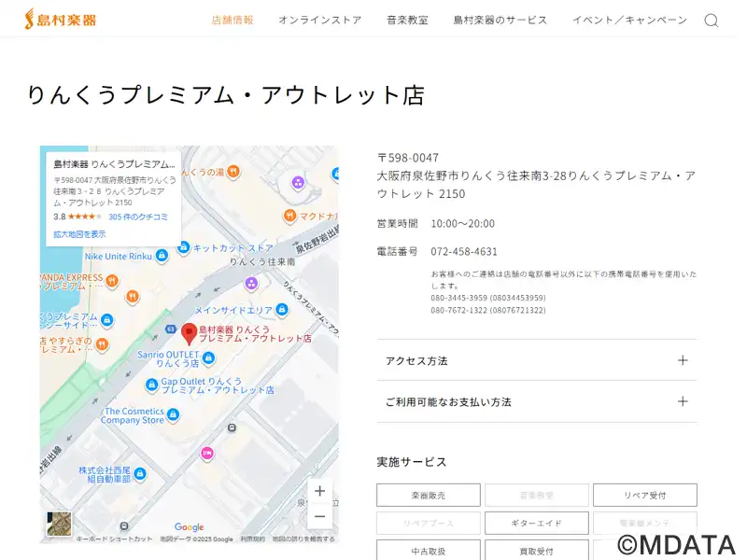Click the 島村楽器 logo in the header
The image size is (747, 560).
(x=61, y=20)
